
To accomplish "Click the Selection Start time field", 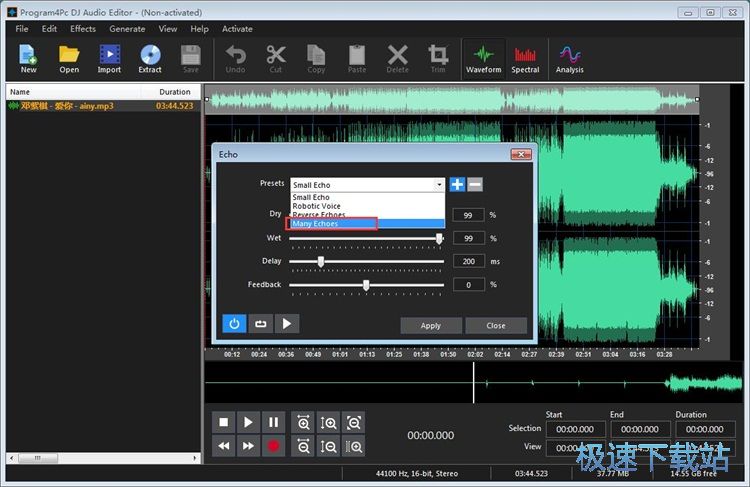I will pos(575,429).
